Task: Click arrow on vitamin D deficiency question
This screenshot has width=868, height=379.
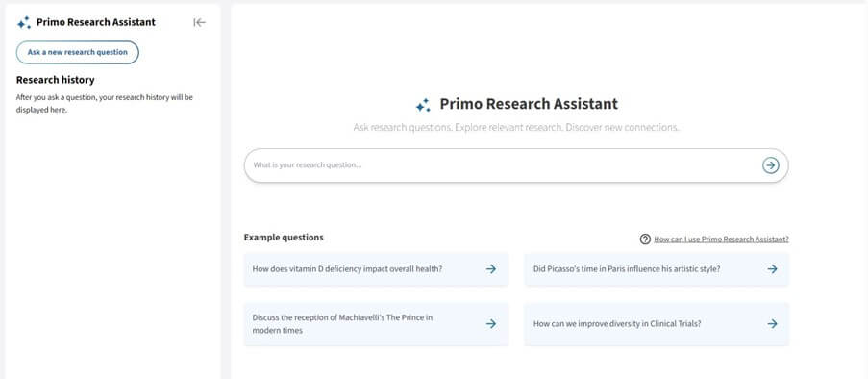Action: pyautogui.click(x=491, y=269)
